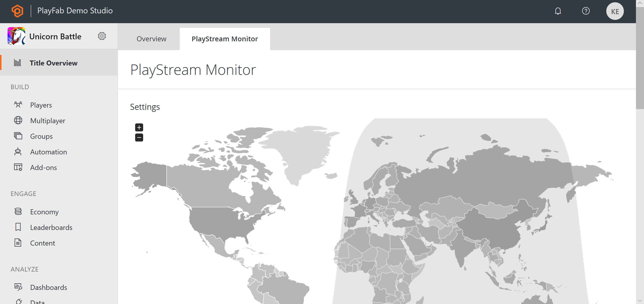Click the Economy icon under Engage
Screen dimensions: 644x304
[x=18, y=212]
